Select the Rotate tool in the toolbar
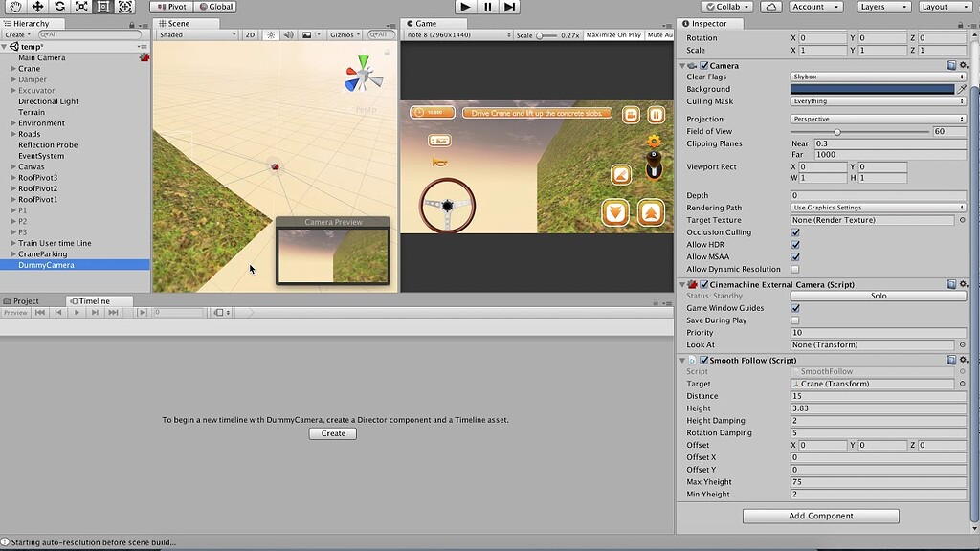The height and width of the screenshot is (551, 980). (59, 7)
